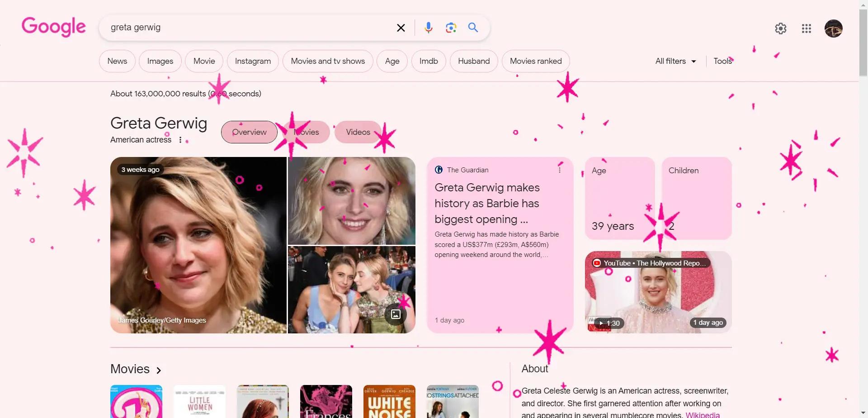
Task: Switch to the Videos tab
Action: point(358,132)
